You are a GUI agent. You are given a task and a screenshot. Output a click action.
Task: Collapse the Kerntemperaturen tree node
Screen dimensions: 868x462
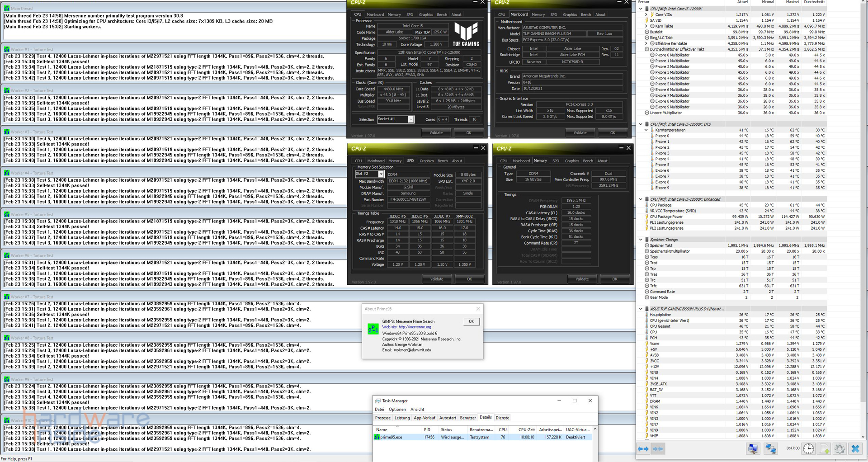646,130
